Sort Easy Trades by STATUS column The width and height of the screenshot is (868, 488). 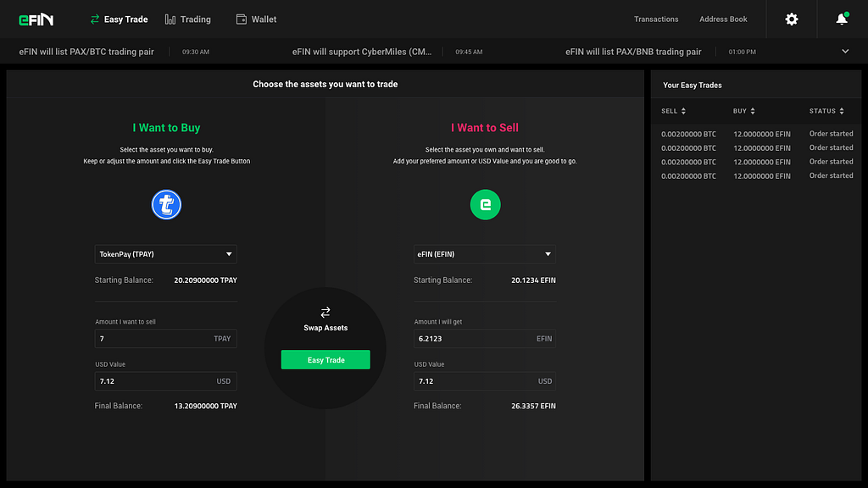pos(826,111)
